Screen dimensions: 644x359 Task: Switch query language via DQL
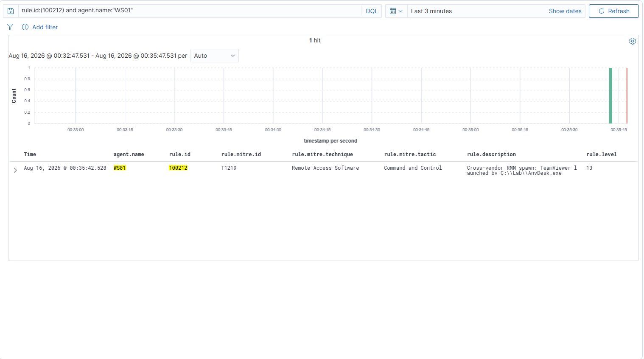click(x=372, y=11)
